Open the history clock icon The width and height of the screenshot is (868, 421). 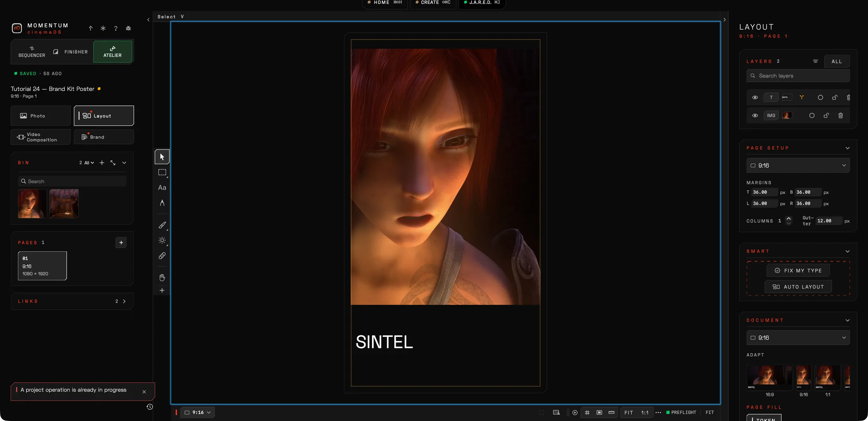tap(150, 407)
